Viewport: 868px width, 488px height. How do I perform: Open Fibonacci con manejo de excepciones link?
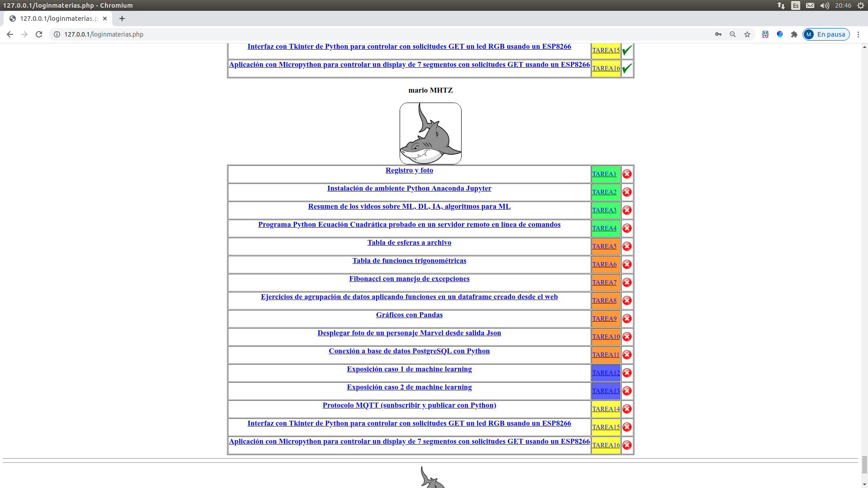(409, 279)
